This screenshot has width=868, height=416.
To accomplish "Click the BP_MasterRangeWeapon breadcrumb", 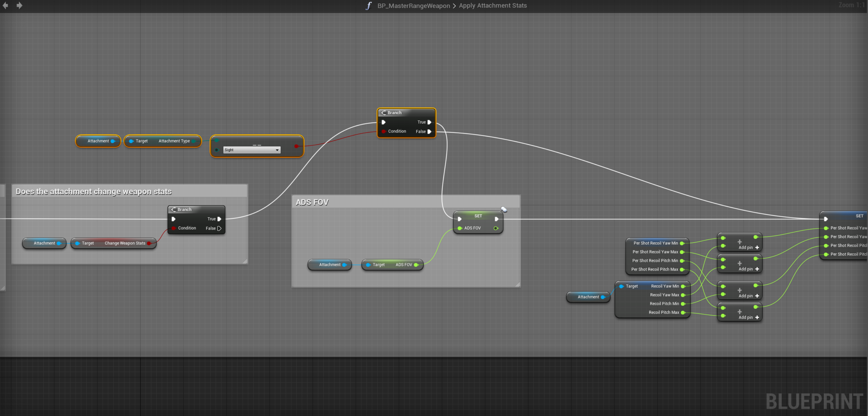I will pyautogui.click(x=413, y=6).
